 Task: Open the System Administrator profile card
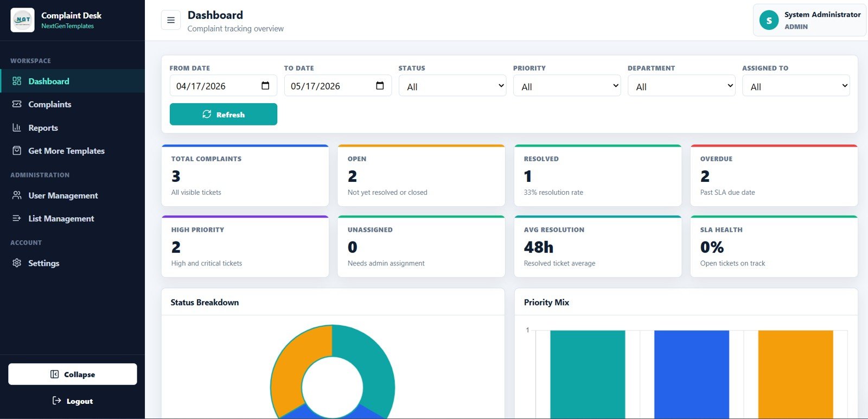tap(809, 21)
